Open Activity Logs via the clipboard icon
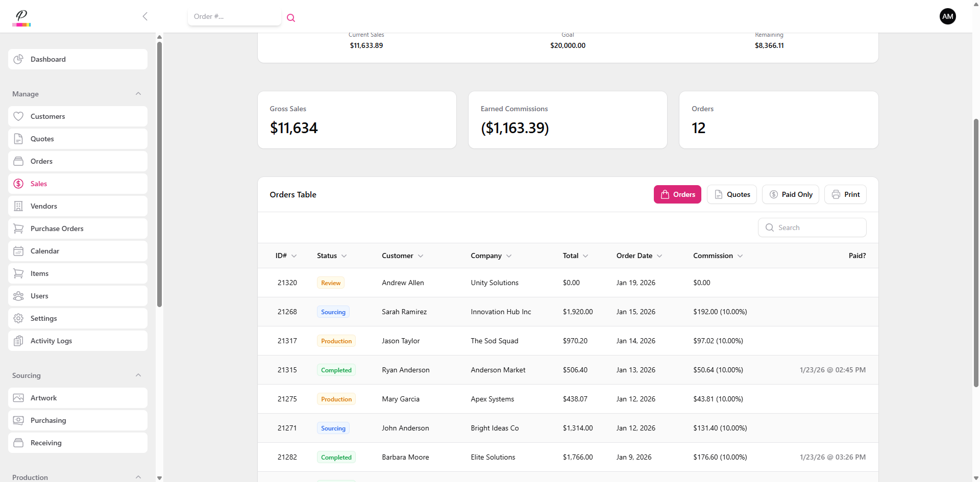 coord(18,341)
